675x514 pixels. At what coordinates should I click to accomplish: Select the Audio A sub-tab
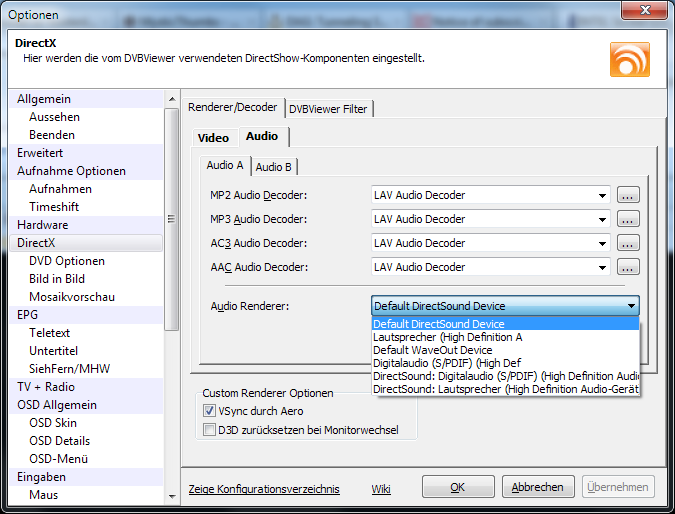pos(225,165)
